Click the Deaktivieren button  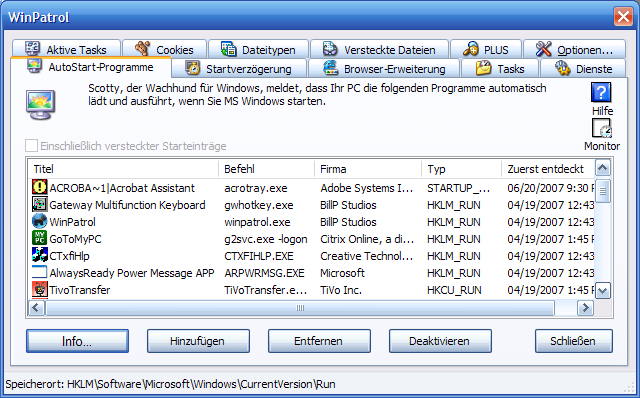(x=440, y=341)
